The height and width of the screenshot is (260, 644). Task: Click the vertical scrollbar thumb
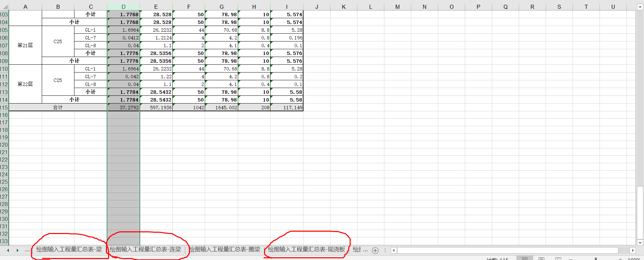point(640,212)
